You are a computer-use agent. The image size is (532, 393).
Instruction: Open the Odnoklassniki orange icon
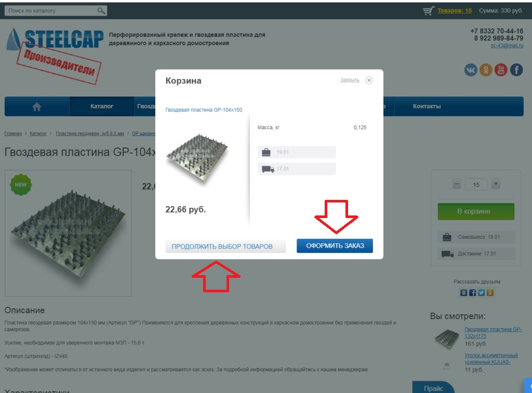(486, 70)
